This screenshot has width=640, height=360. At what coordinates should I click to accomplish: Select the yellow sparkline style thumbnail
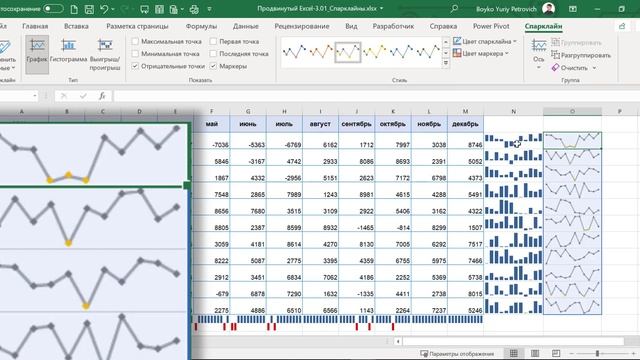(x=375, y=52)
